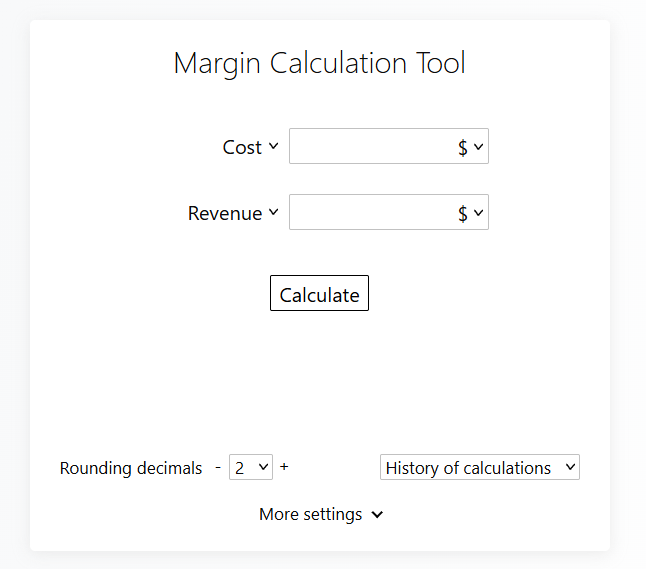Open the Revenue currency $ dropdown
This screenshot has width=646, height=569.
click(470, 213)
